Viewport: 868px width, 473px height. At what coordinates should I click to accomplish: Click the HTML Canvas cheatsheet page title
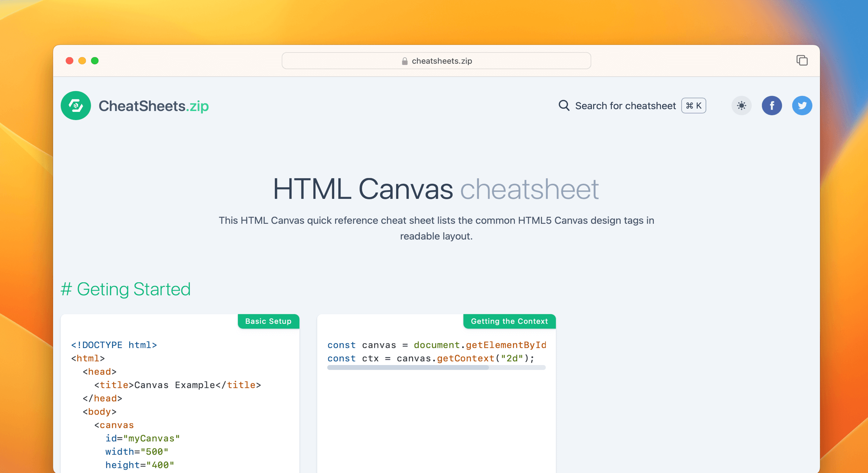(436, 189)
